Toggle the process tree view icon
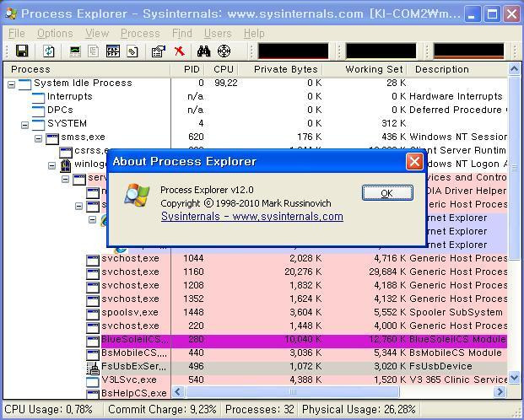Viewport: 524px width, 420px height. point(93,51)
